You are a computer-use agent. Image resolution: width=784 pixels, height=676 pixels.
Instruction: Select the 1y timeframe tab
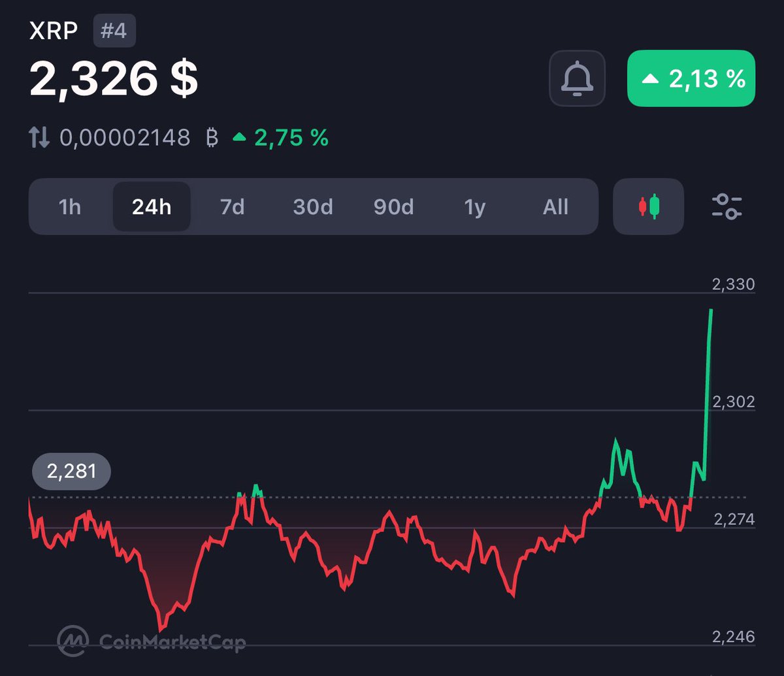(475, 207)
